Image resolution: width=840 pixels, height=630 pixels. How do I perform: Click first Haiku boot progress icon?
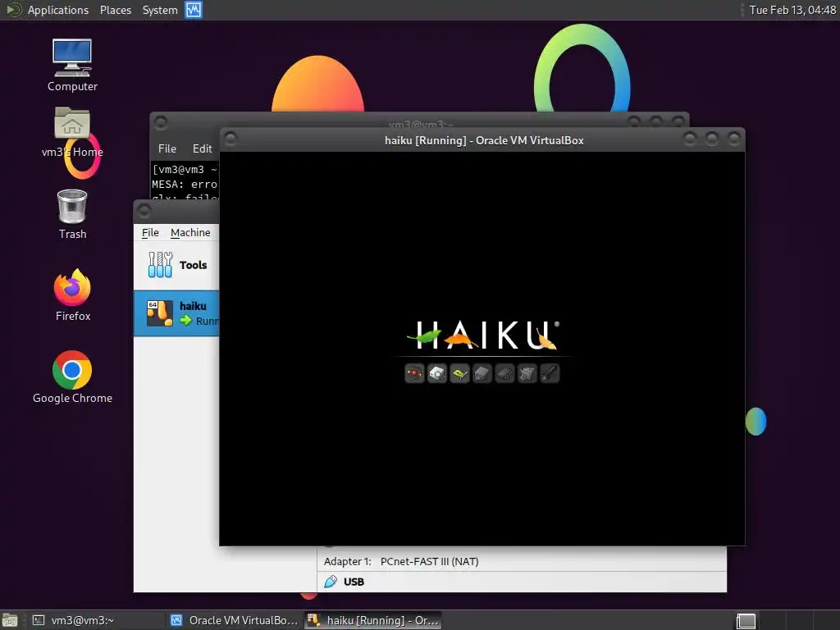[414, 373]
